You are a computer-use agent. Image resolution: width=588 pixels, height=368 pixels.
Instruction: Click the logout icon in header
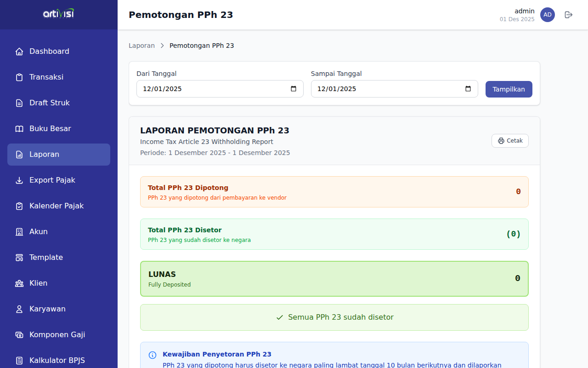569,15
